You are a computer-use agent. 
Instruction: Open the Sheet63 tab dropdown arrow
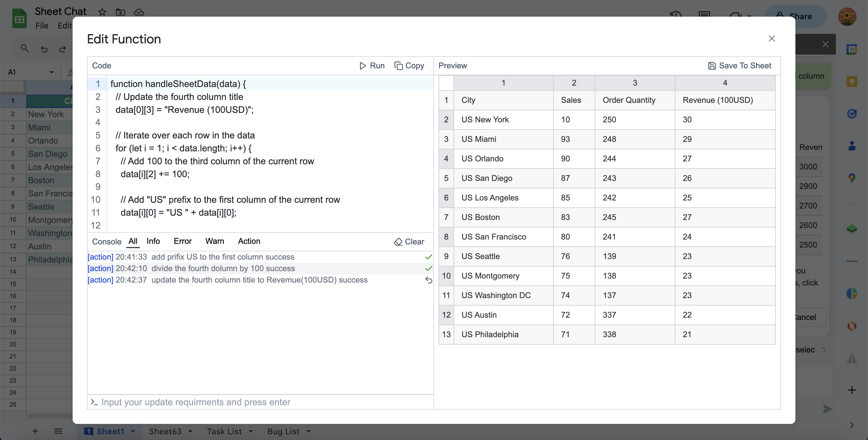190,431
